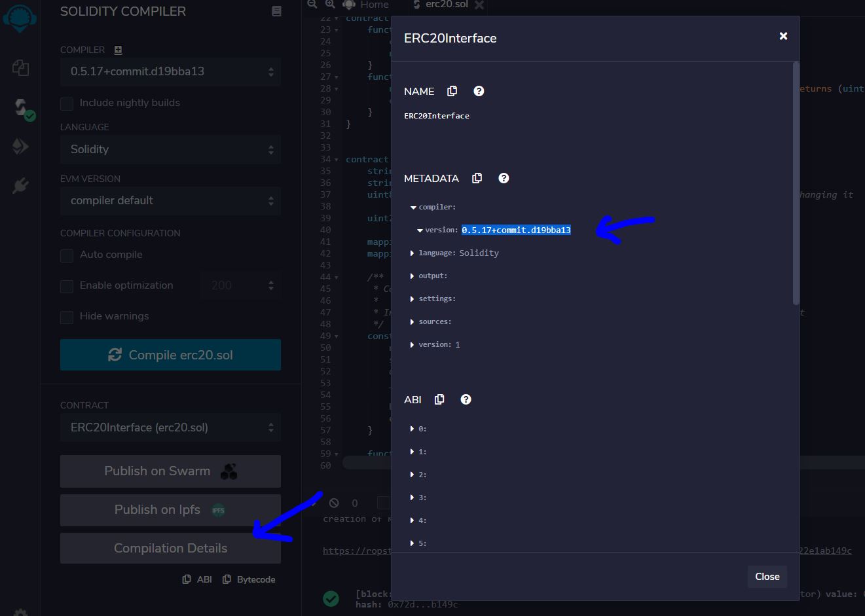Close the ERC20Interface dialog with X

click(783, 36)
